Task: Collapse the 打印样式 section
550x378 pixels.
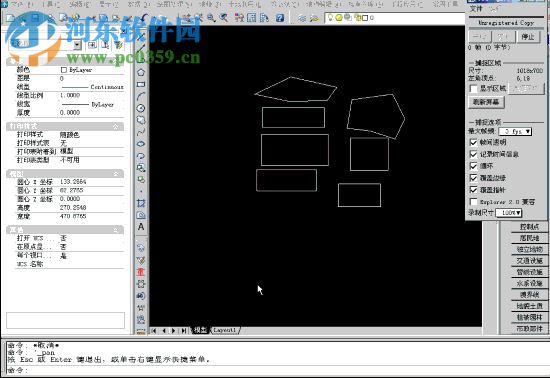Action: [x=115, y=126]
